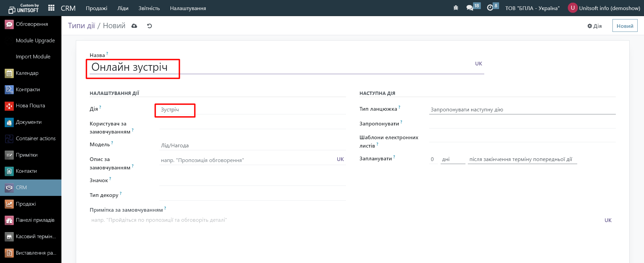This screenshot has height=263, width=644.
Task: Open Шаблони електронних листів field
Action: pos(522,138)
